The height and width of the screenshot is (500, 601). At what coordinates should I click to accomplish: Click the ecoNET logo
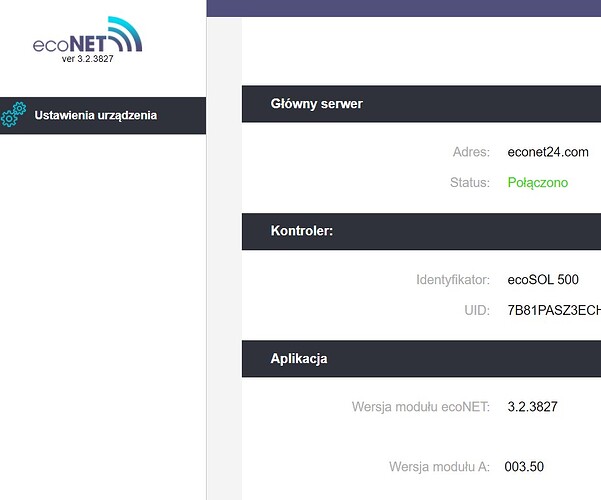(87, 35)
